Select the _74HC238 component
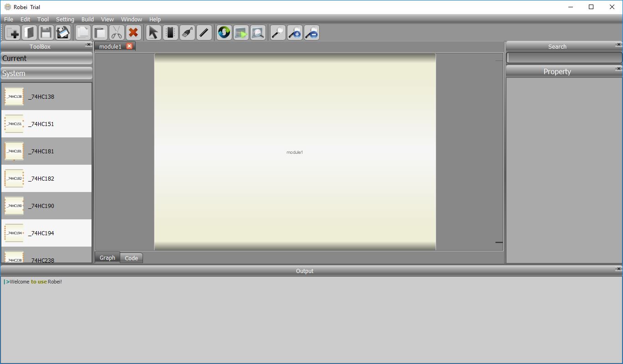The width and height of the screenshot is (623, 364). click(x=46, y=255)
